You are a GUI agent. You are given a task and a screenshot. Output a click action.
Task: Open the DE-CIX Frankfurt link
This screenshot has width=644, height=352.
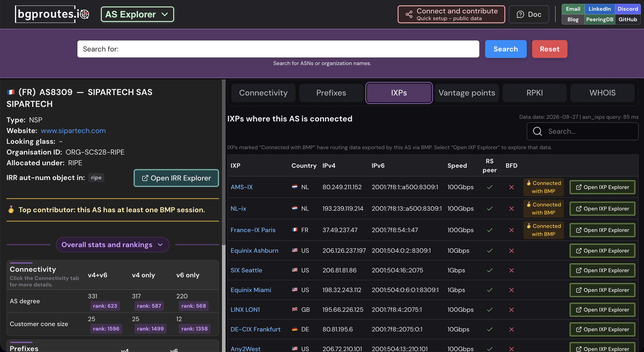(x=255, y=329)
